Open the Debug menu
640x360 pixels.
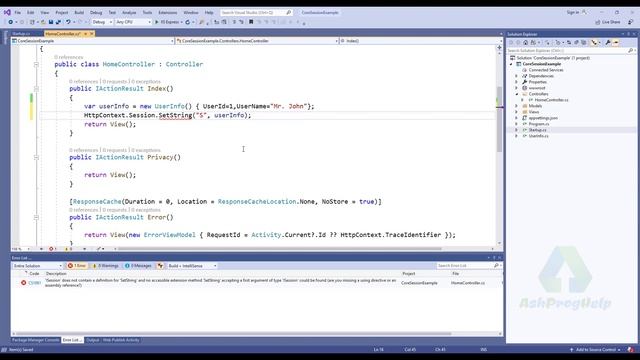tap(96, 12)
